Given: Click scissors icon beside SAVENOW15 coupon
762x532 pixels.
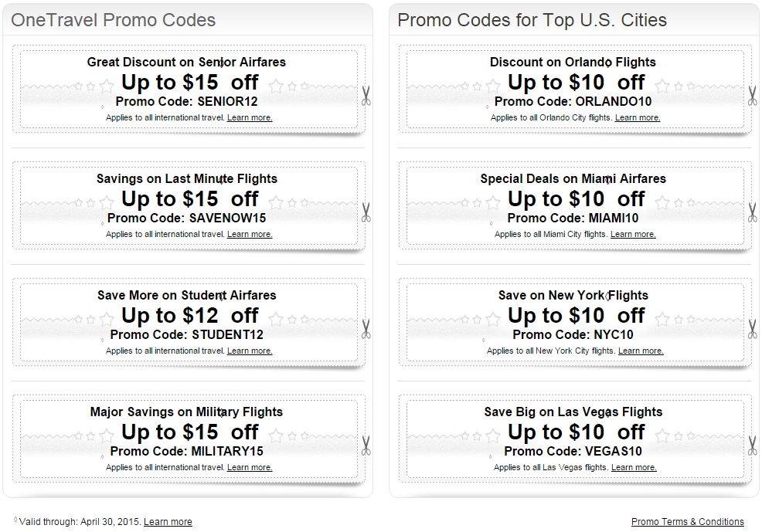Looking at the screenshot, I should pyautogui.click(x=366, y=212).
